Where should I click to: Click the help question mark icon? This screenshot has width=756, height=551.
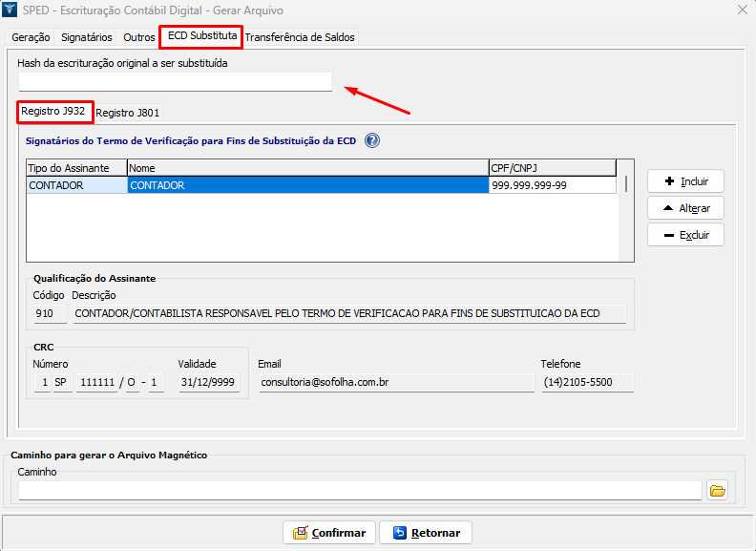click(372, 140)
